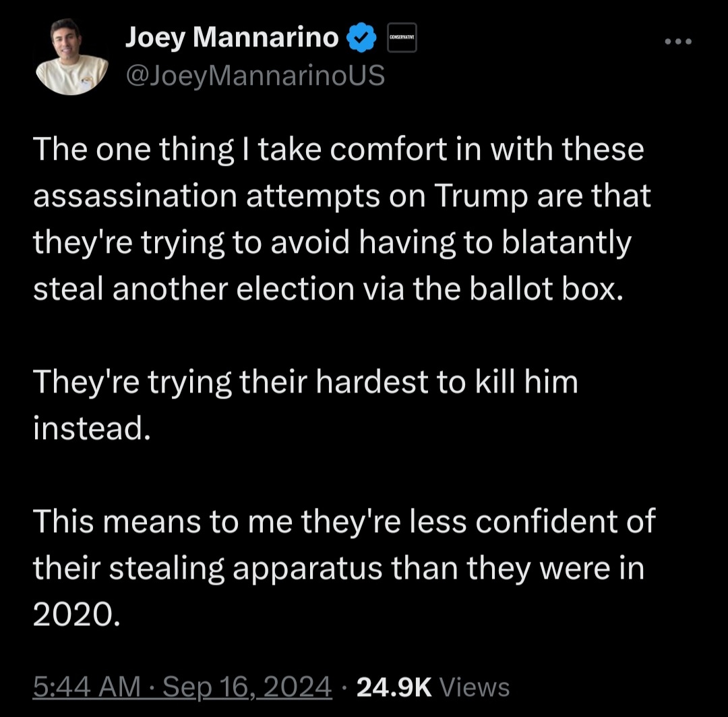Click the line 'their stealing apparatus than they were in'

338,568
